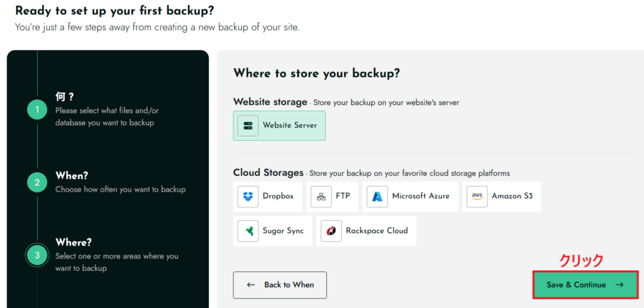644x308 pixels.
Task: Go to step 1 circle
Action: coord(37,109)
